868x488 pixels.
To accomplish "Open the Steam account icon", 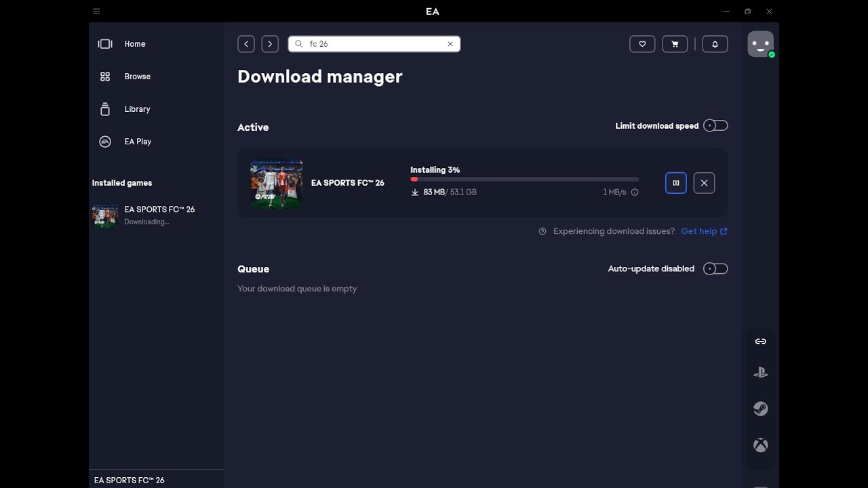I will point(761,409).
